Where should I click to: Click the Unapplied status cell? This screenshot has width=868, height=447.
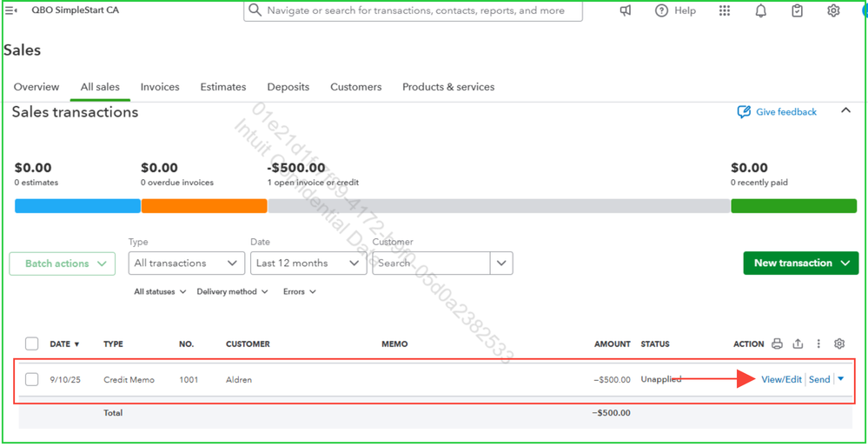661,379
